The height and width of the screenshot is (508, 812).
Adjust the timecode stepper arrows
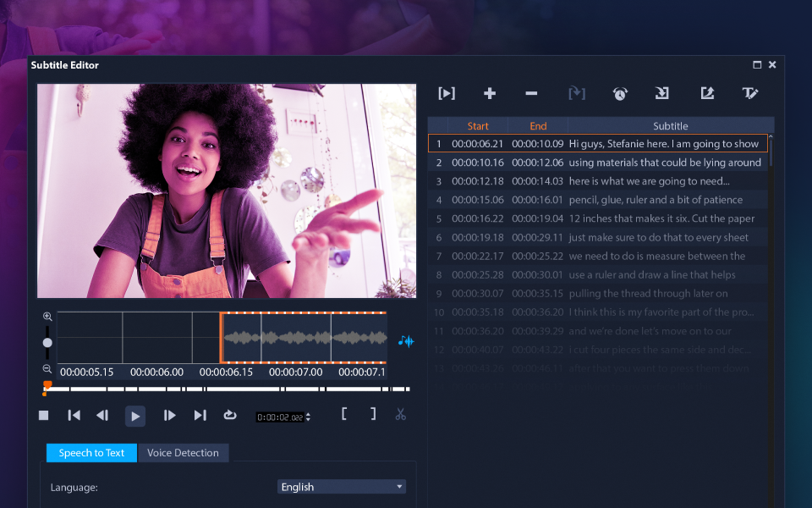point(308,417)
